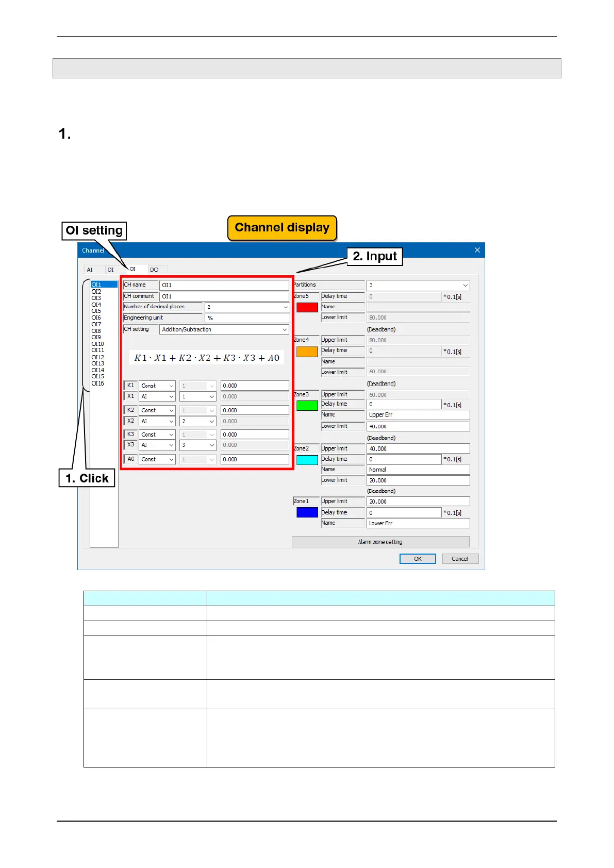Click Zone3 Name field Upper Err

point(418,415)
